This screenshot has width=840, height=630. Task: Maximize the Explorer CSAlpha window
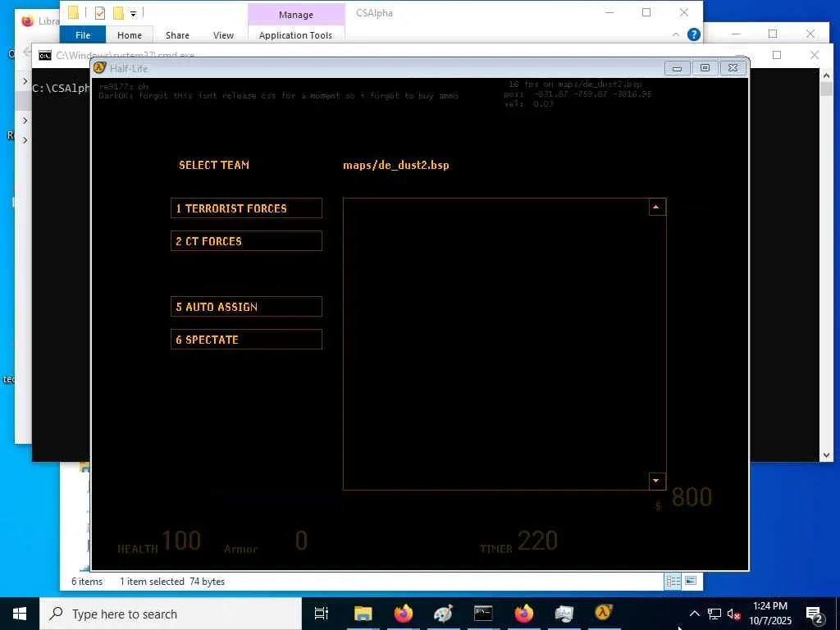tap(646, 12)
